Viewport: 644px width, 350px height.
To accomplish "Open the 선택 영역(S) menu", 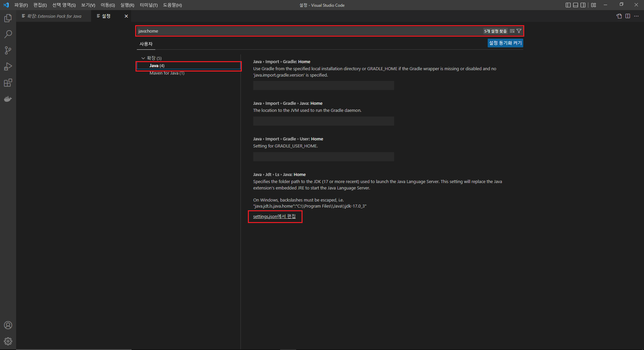I will pos(64,5).
